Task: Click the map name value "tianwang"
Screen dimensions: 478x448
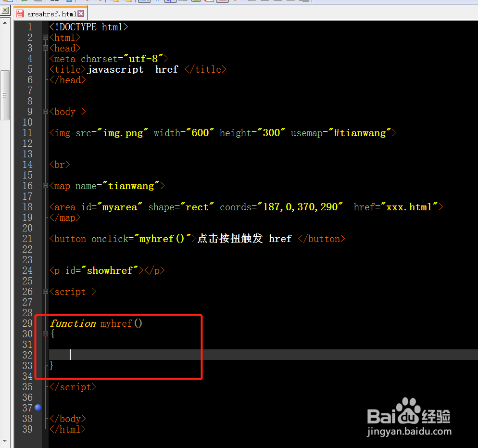Action: pos(131,186)
